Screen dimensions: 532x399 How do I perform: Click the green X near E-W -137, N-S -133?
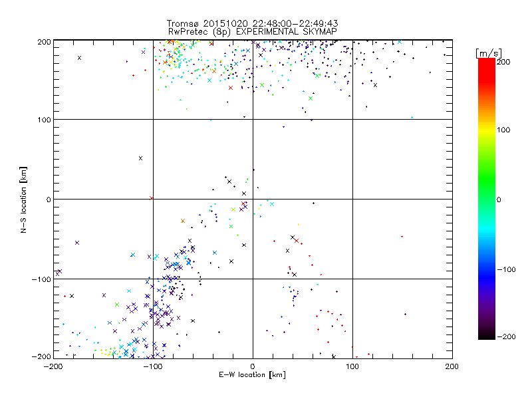117,305
